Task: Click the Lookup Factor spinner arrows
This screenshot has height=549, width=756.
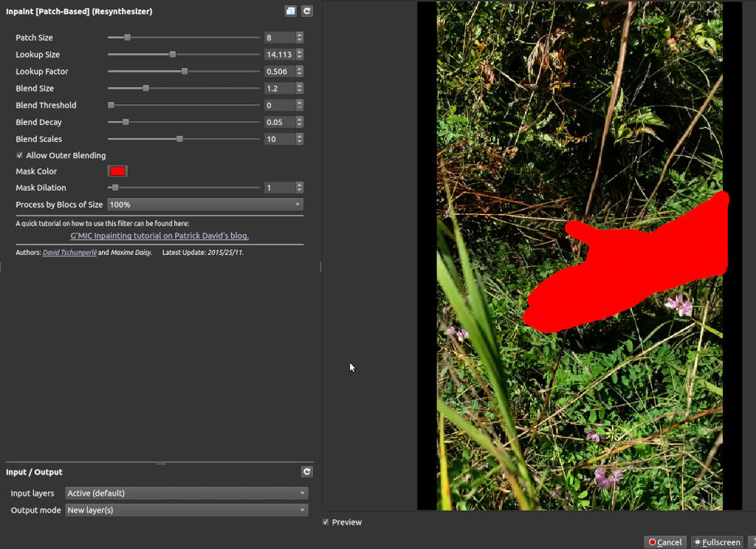Action: (x=300, y=72)
